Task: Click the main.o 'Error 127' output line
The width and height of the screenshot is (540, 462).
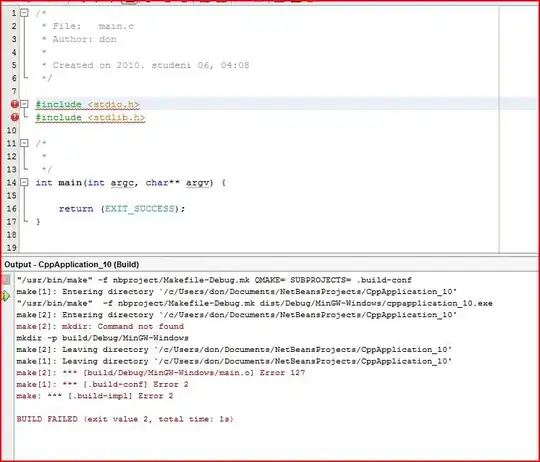Action: [x=160, y=373]
